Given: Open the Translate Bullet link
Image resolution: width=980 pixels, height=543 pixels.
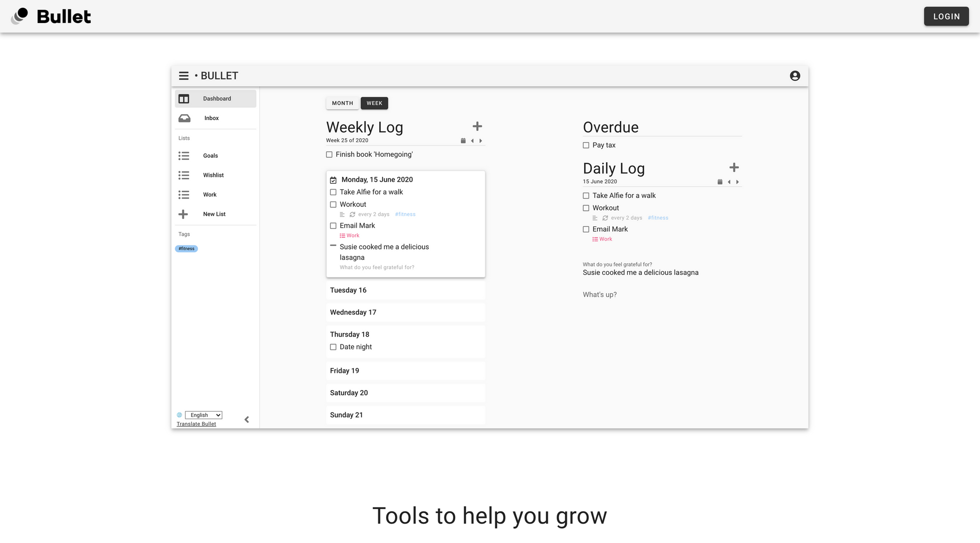Looking at the screenshot, I should tap(196, 424).
